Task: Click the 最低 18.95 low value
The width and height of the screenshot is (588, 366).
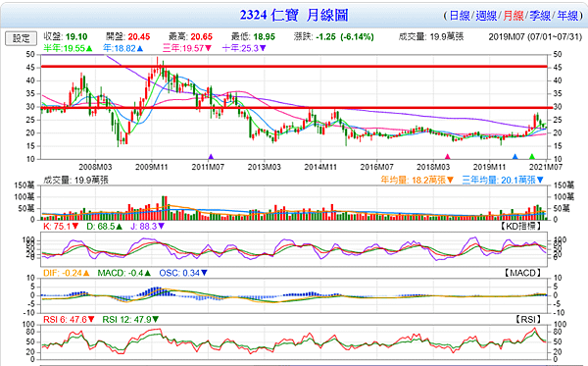Action: point(253,36)
